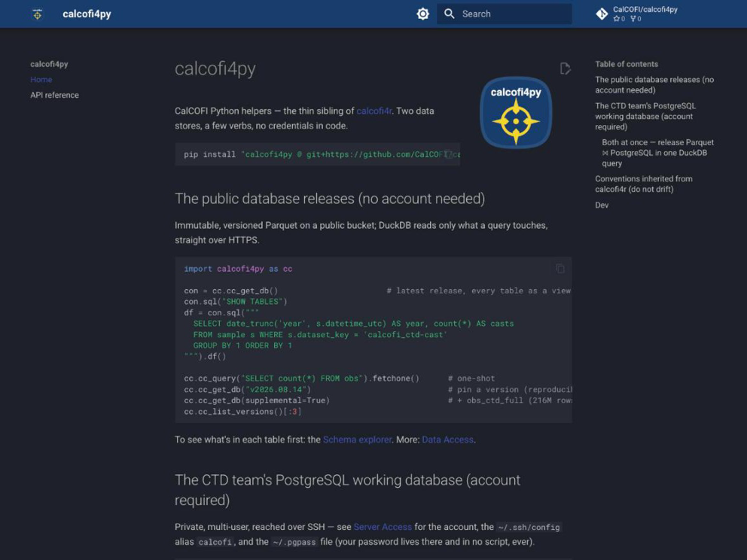This screenshot has width=747, height=560.
Task: Open API reference in left navigation
Action: click(55, 96)
